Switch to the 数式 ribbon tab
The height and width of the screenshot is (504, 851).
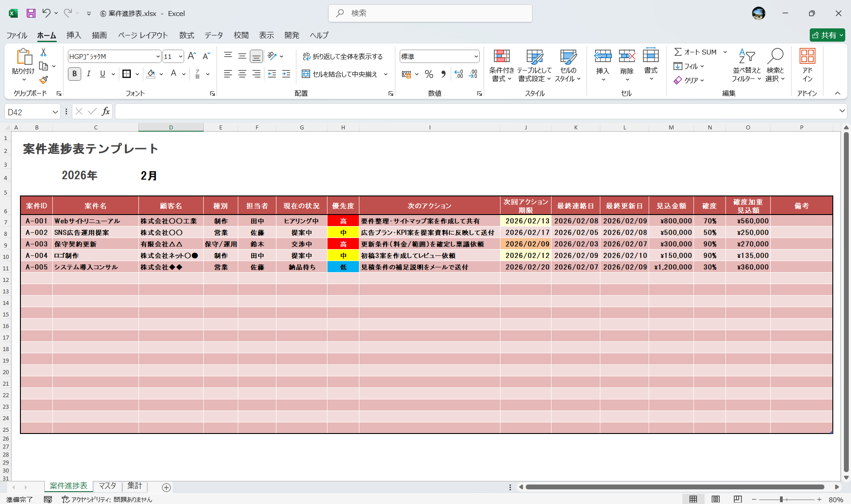click(186, 35)
